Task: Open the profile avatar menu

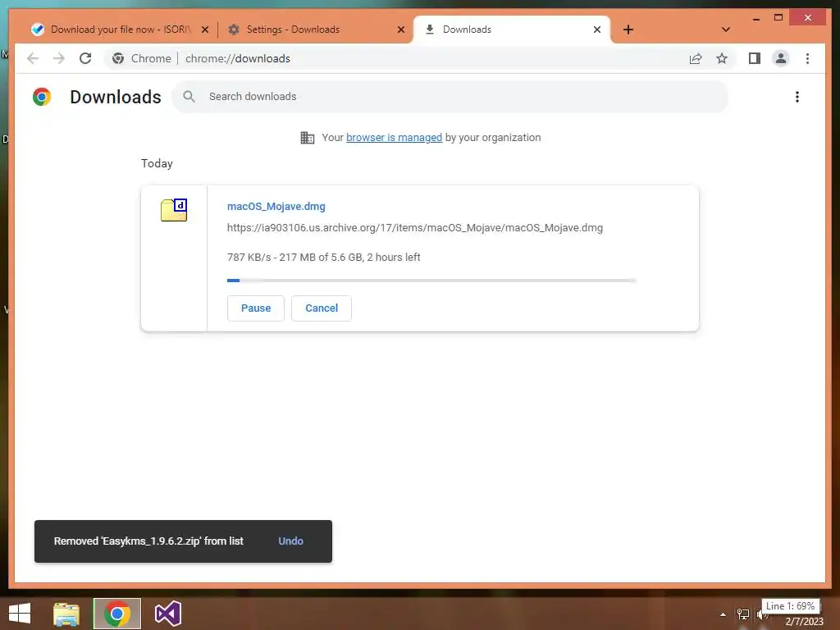Action: (781, 58)
